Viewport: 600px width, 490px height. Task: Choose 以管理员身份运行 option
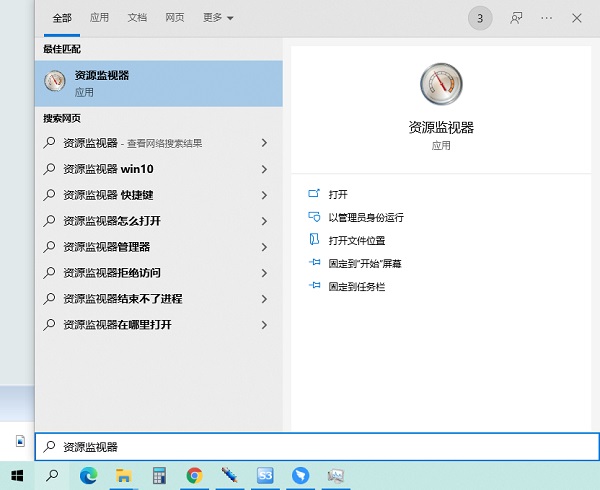point(365,217)
